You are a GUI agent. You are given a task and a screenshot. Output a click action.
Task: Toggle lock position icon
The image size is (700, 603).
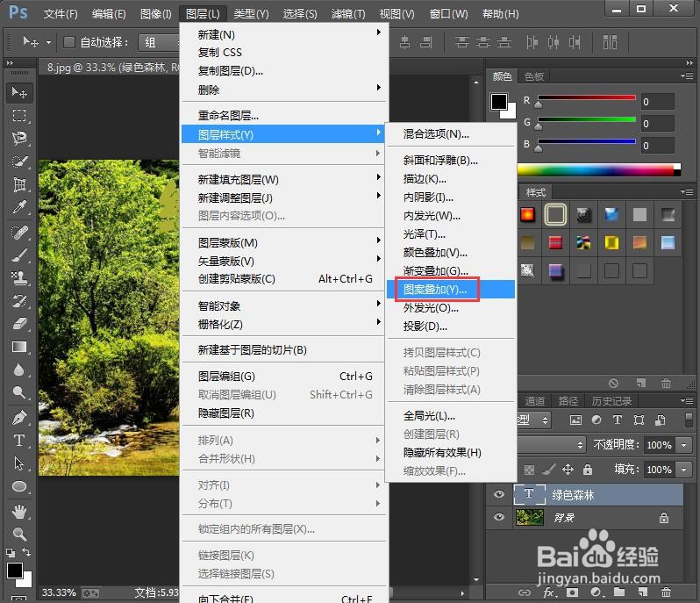[568, 470]
